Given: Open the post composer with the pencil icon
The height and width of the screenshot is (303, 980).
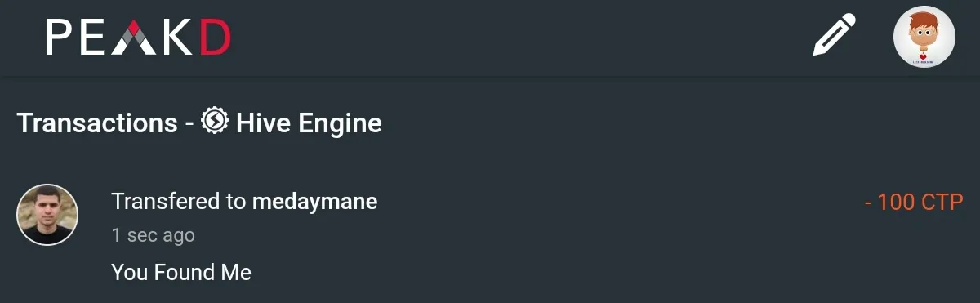Looking at the screenshot, I should pyautogui.click(x=834, y=36).
